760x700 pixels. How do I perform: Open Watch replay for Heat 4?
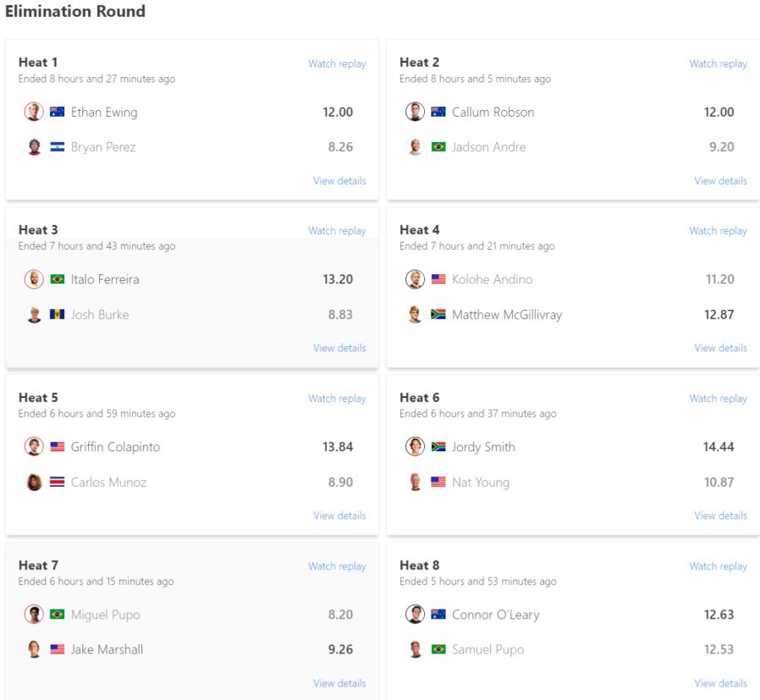coord(718,230)
